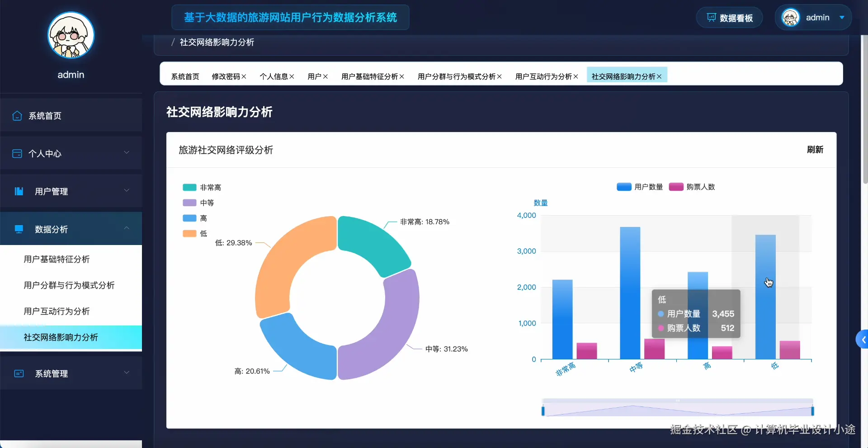Collapse the 数据分析 menu section
This screenshot has height=448, width=868.
pos(127,228)
